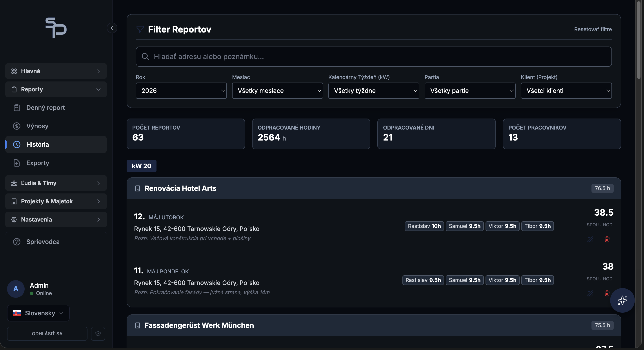Click the Odpracované hodiny 2564 h card
Screen dimensions: 644x350
click(x=311, y=134)
